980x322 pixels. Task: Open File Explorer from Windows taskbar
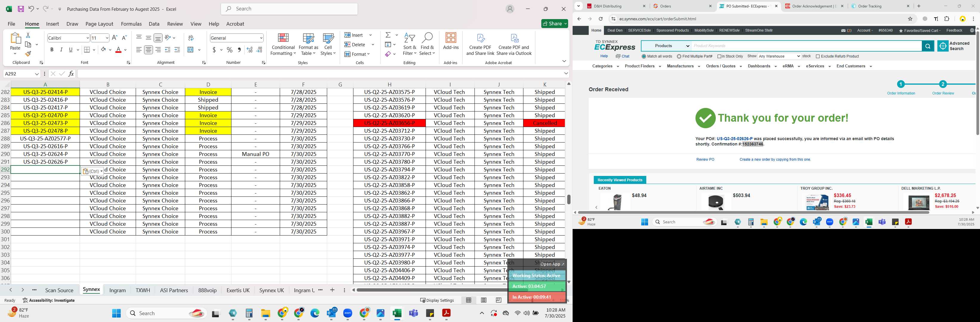(x=265, y=313)
